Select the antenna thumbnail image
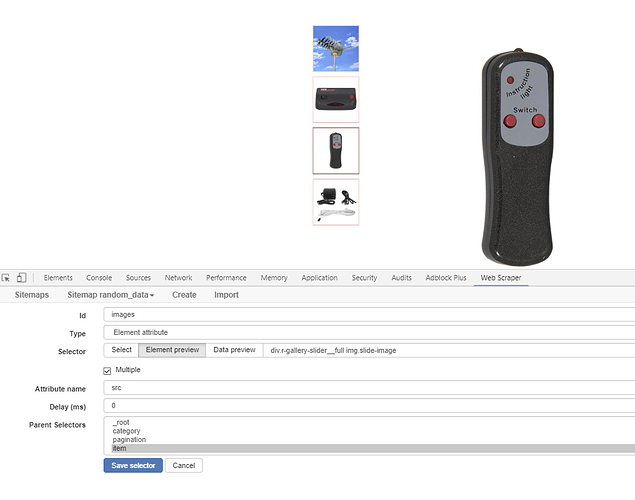Viewport: 635px width, 500px height. click(336, 48)
